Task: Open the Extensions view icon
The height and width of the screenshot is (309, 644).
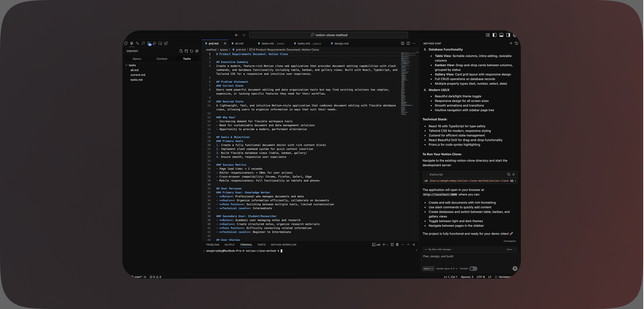Action: 166,43
